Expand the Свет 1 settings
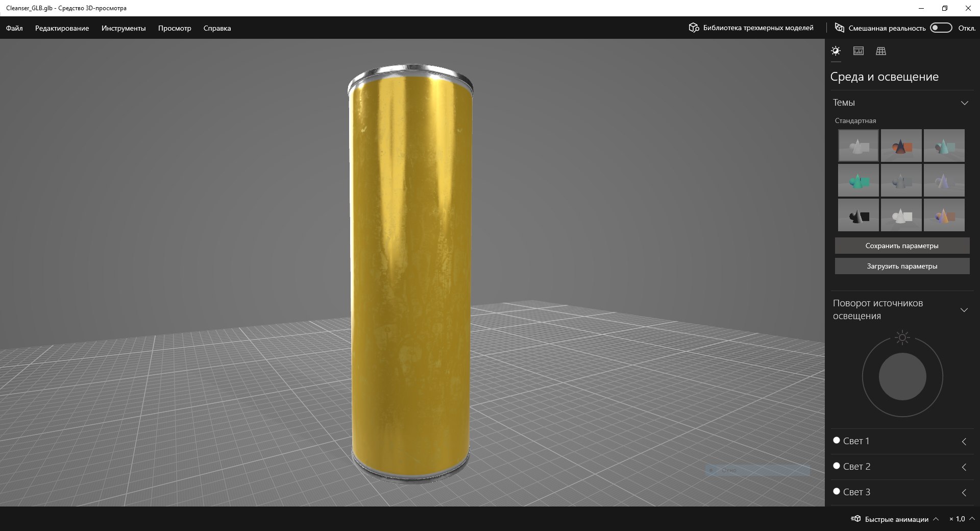 tap(964, 442)
